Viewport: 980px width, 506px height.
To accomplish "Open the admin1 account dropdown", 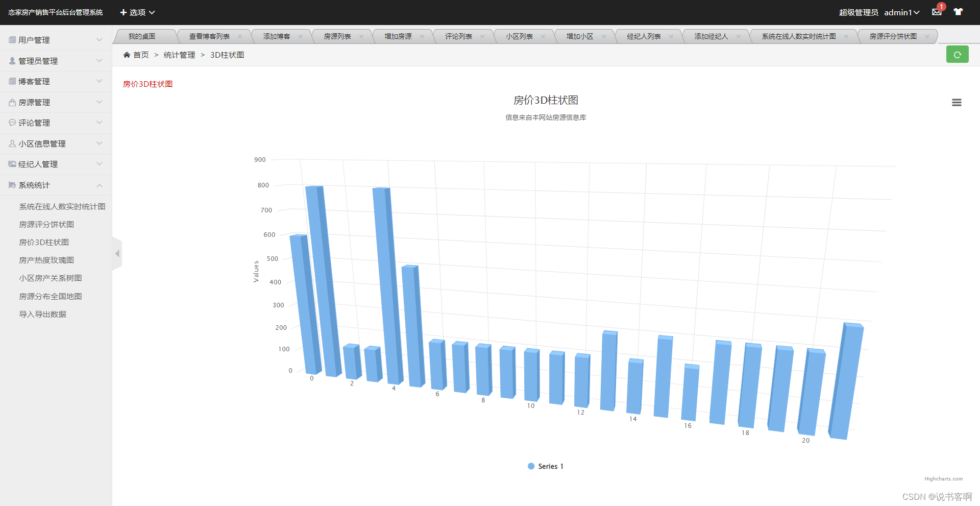I will [902, 12].
